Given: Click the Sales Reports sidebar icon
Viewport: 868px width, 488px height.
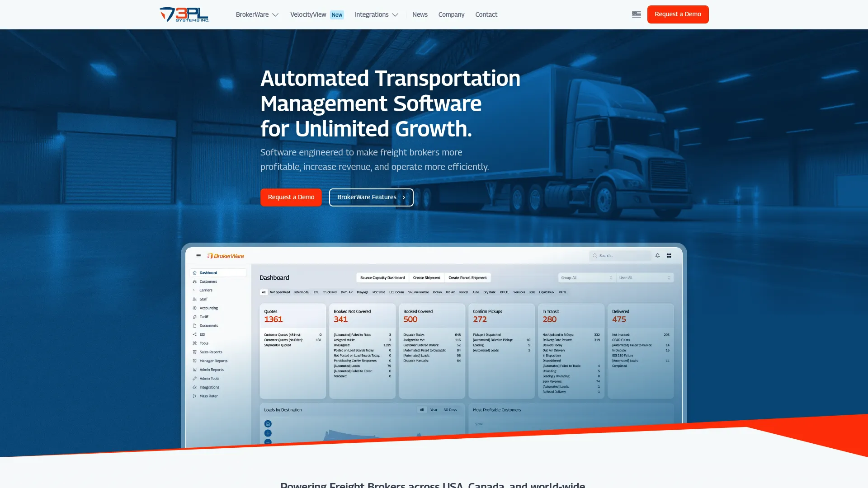Looking at the screenshot, I should pyautogui.click(x=194, y=352).
